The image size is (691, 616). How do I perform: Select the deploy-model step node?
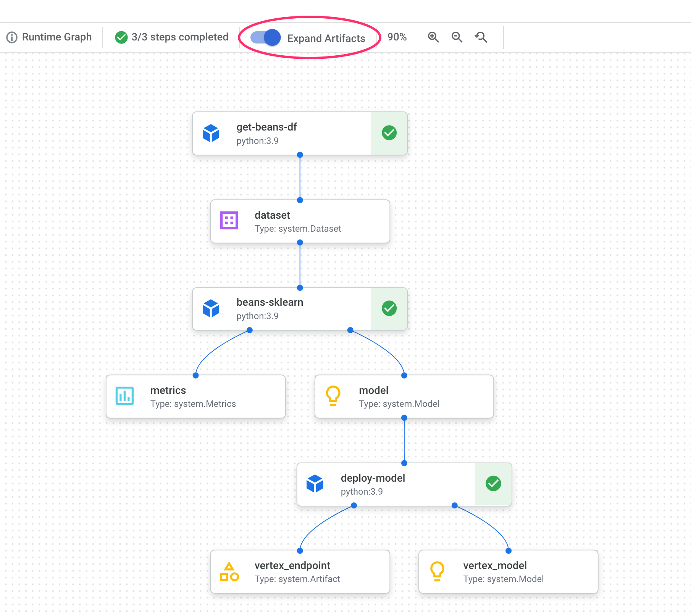coord(386,484)
